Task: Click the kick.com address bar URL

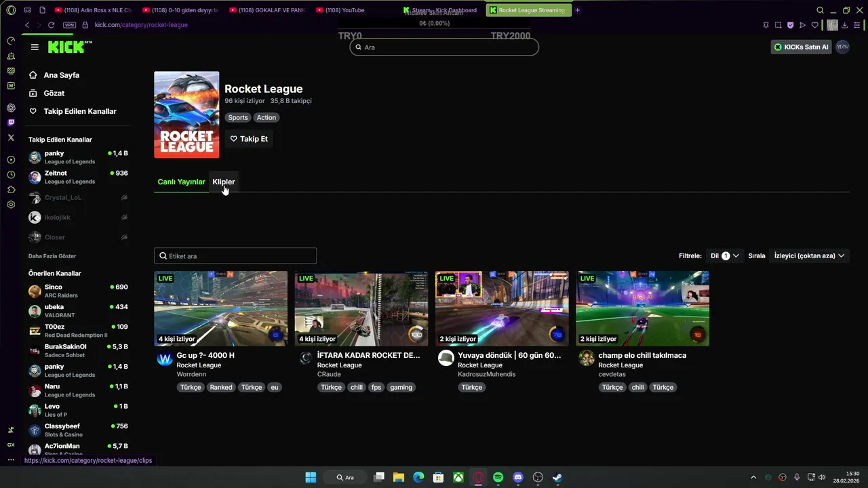Action: 141,25
